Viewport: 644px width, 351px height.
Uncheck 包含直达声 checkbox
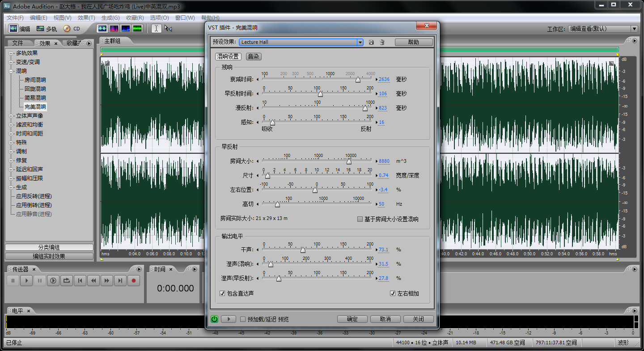pos(223,293)
